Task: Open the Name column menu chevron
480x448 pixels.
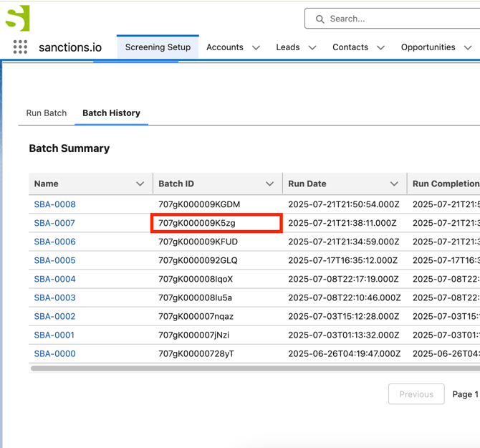Action: click(x=140, y=184)
